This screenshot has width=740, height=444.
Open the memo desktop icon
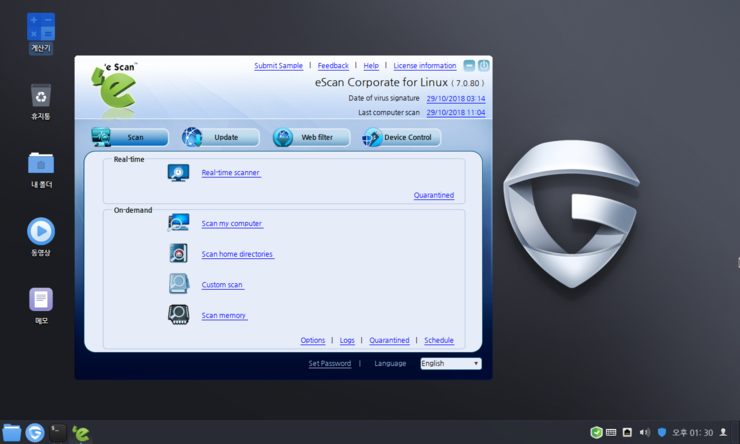click(41, 306)
